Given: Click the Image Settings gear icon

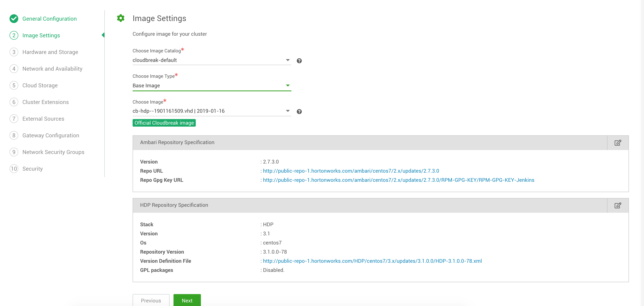Looking at the screenshot, I should tap(121, 18).
